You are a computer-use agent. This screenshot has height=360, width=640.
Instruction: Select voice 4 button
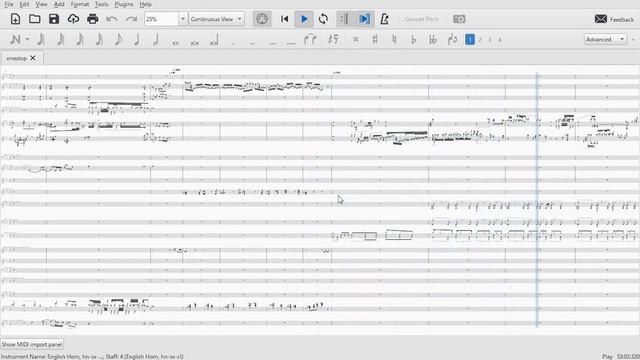(500, 40)
